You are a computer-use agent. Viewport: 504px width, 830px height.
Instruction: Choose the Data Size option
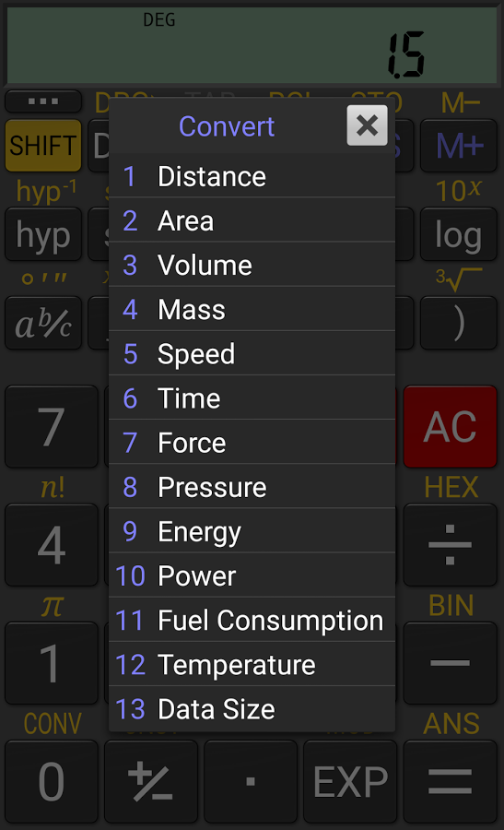[252, 709]
